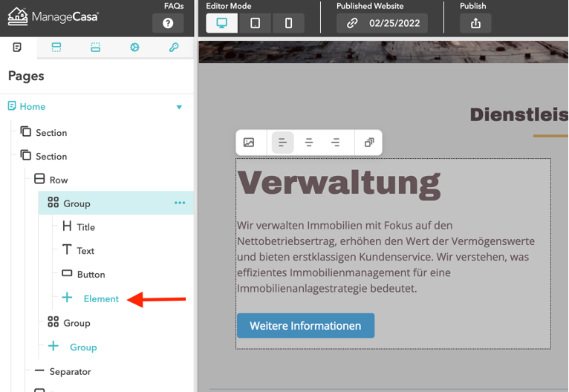Click the rectangle icon beside Button

tap(67, 273)
